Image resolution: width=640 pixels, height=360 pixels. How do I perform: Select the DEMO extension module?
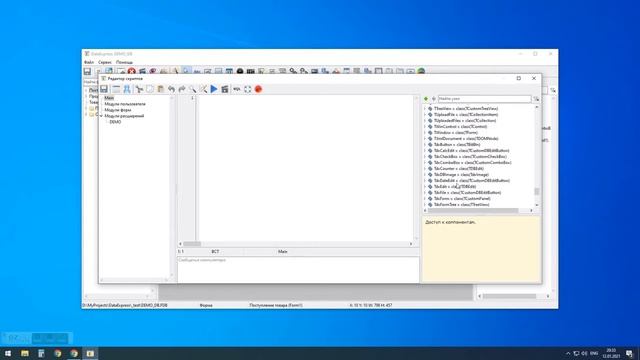115,122
